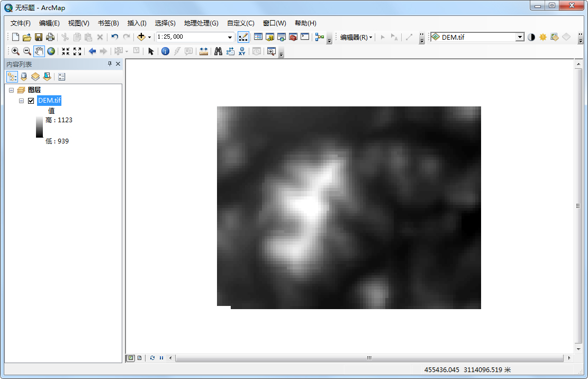Select the Pan hand tool
The width and height of the screenshot is (588, 379).
39,51
